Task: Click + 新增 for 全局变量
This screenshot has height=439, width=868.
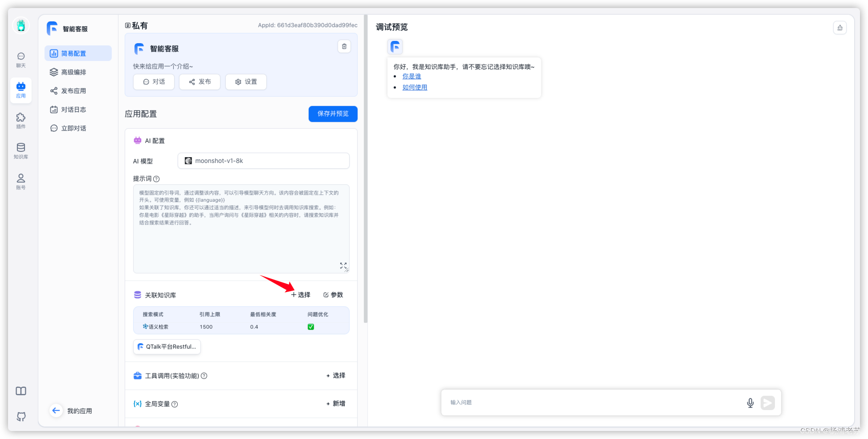Action: click(336, 404)
